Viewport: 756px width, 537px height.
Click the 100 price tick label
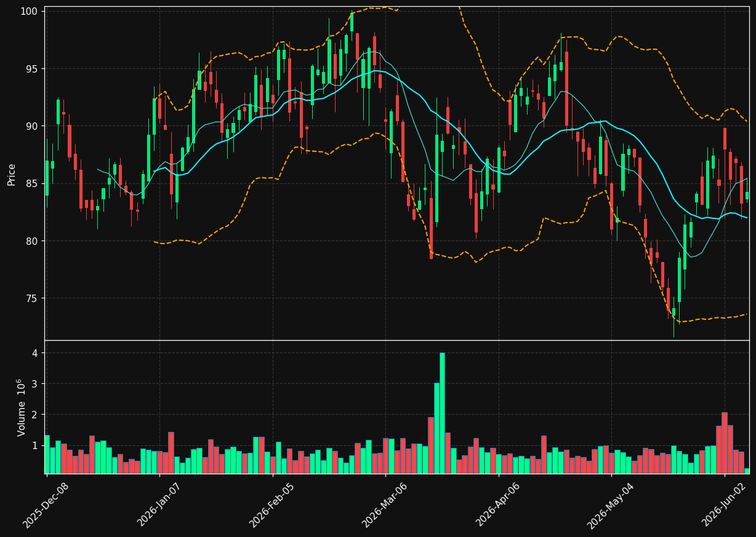click(x=29, y=11)
